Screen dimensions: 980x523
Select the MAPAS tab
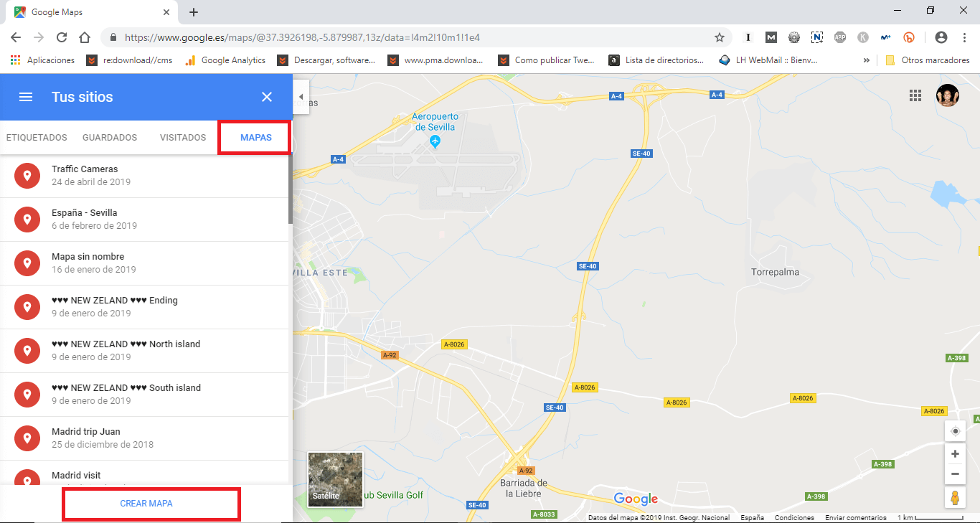point(256,138)
